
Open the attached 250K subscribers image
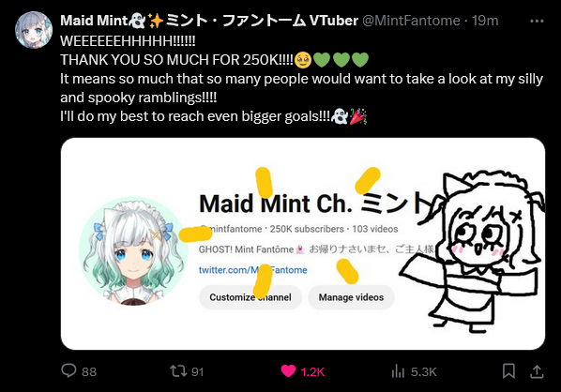point(303,244)
